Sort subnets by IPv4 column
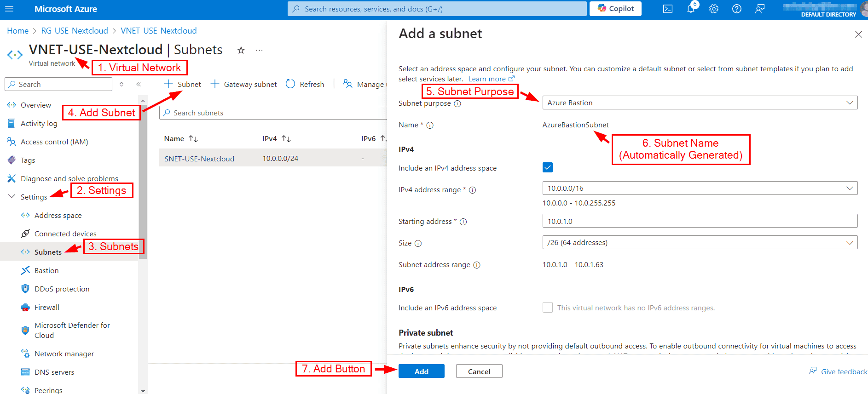This screenshot has height=394, width=868. pyautogui.click(x=277, y=138)
